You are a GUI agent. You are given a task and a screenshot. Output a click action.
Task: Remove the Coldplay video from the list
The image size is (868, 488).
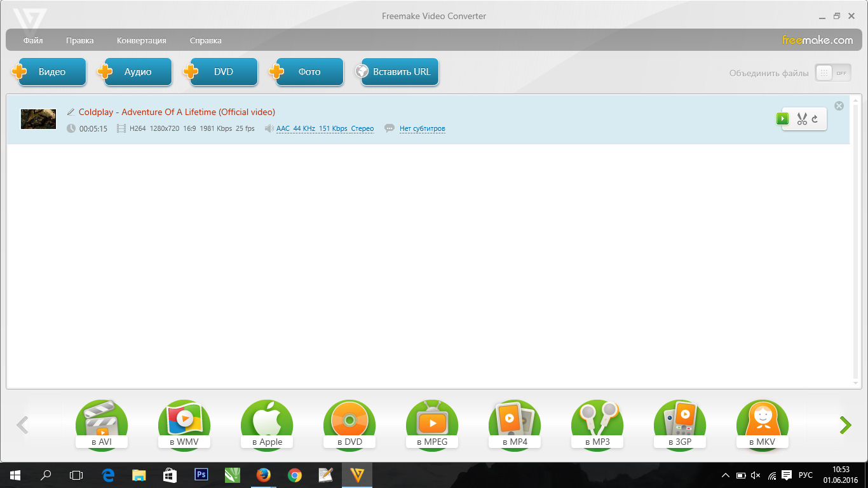(839, 105)
